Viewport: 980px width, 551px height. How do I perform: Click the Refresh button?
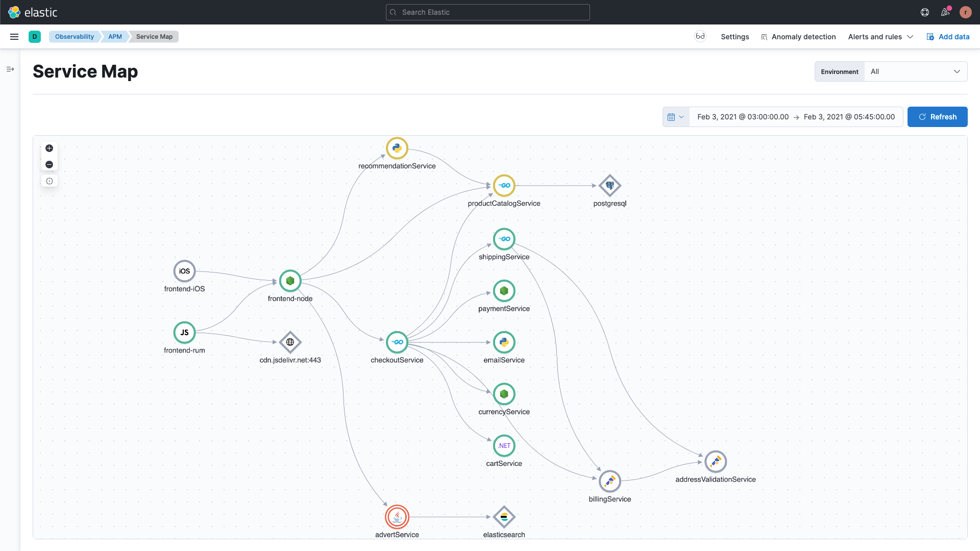point(937,117)
